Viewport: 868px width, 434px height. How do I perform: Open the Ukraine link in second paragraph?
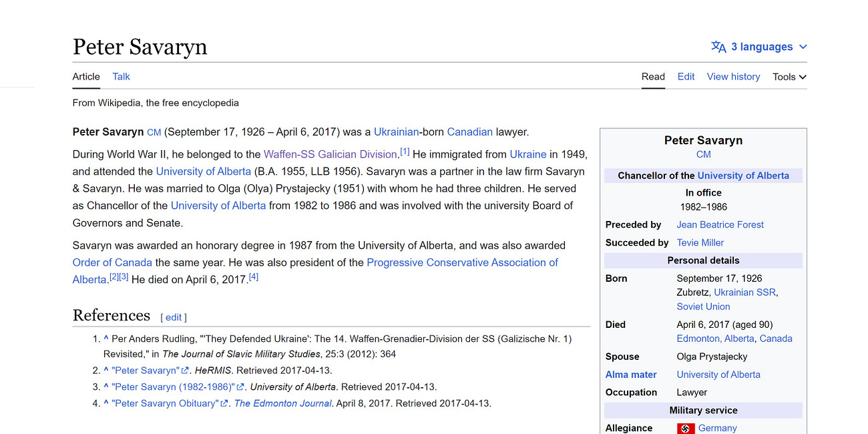(x=528, y=154)
